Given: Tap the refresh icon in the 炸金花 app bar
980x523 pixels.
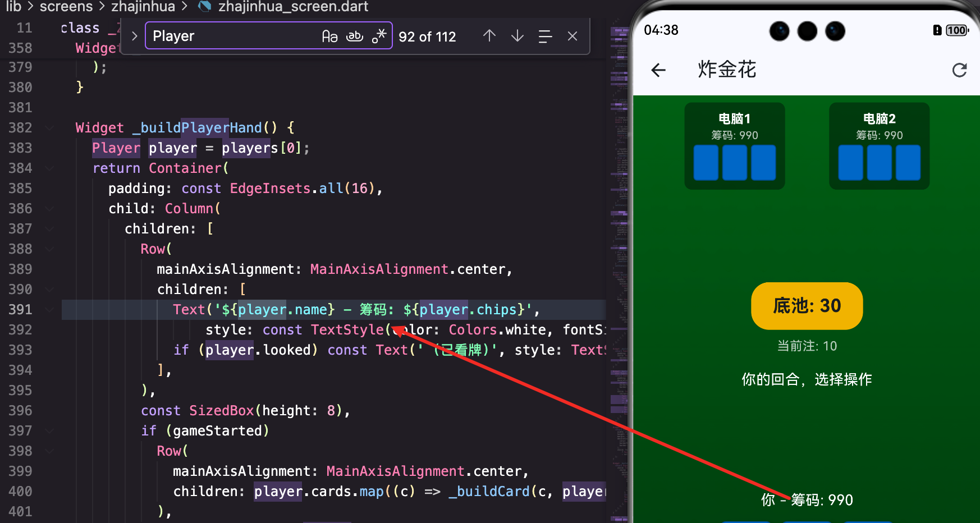Looking at the screenshot, I should (960, 70).
